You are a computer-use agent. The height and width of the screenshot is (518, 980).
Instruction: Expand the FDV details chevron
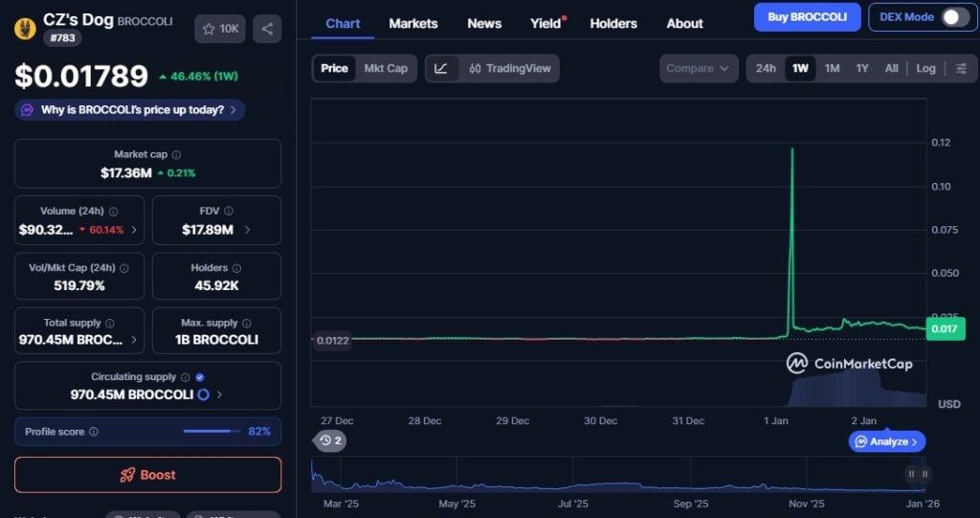coord(248,230)
